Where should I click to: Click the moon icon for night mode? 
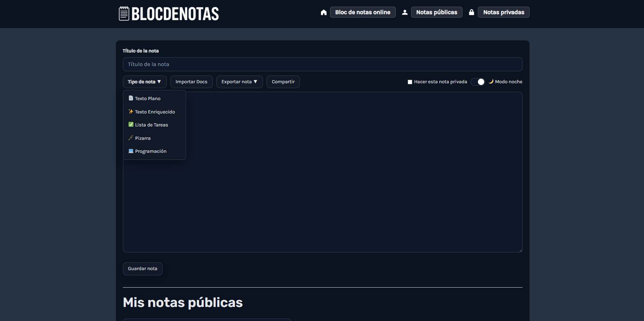pos(491,81)
